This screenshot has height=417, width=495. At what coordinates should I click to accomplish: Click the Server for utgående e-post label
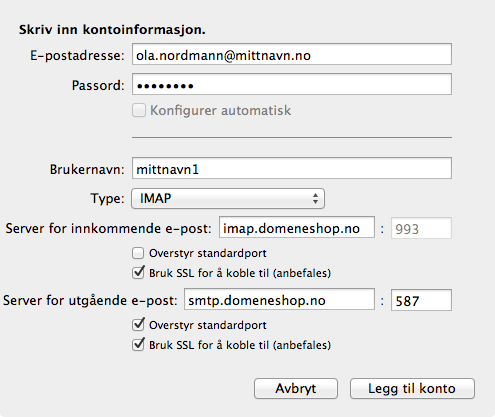90,301
